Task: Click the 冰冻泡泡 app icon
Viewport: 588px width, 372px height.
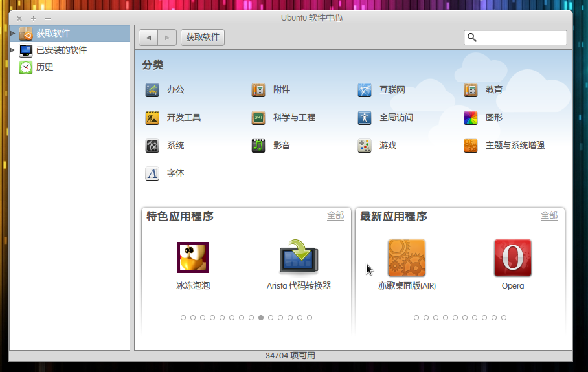Action: [193, 257]
